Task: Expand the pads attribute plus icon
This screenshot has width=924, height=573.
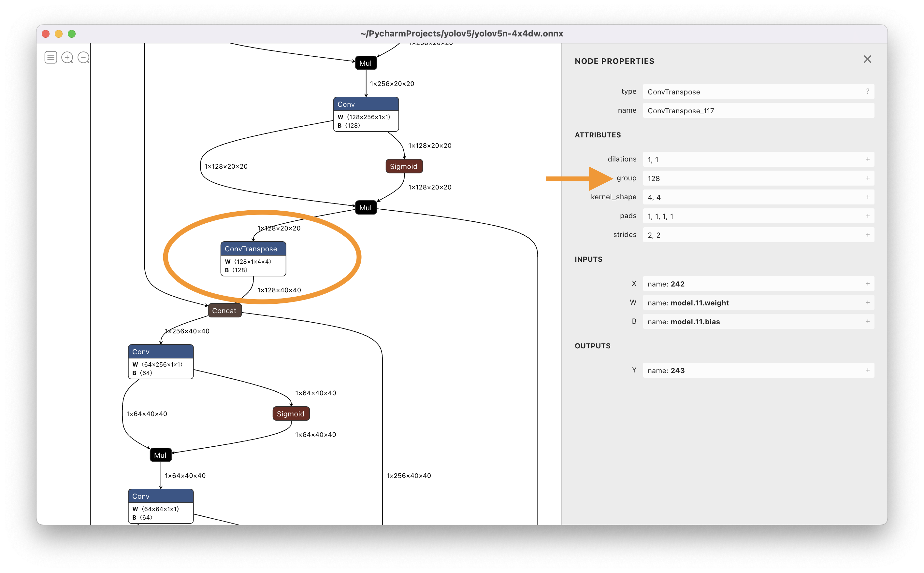Action: click(x=867, y=216)
